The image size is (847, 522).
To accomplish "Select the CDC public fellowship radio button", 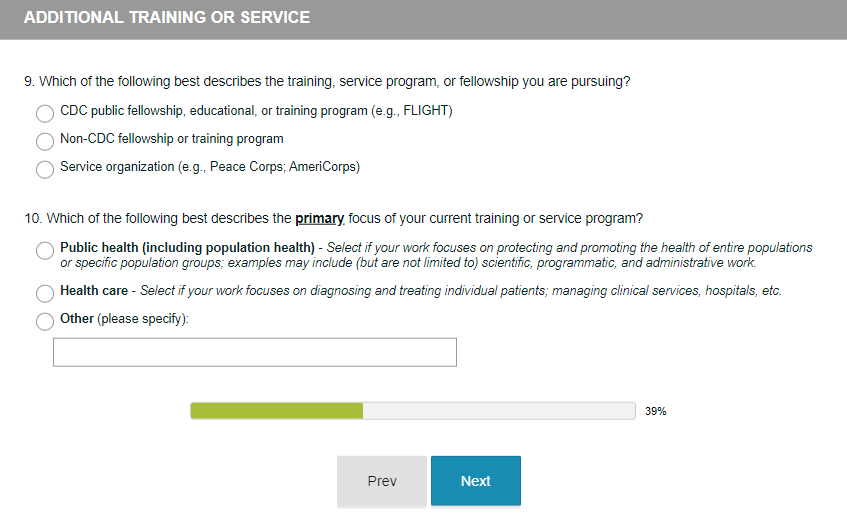I will click(45, 114).
